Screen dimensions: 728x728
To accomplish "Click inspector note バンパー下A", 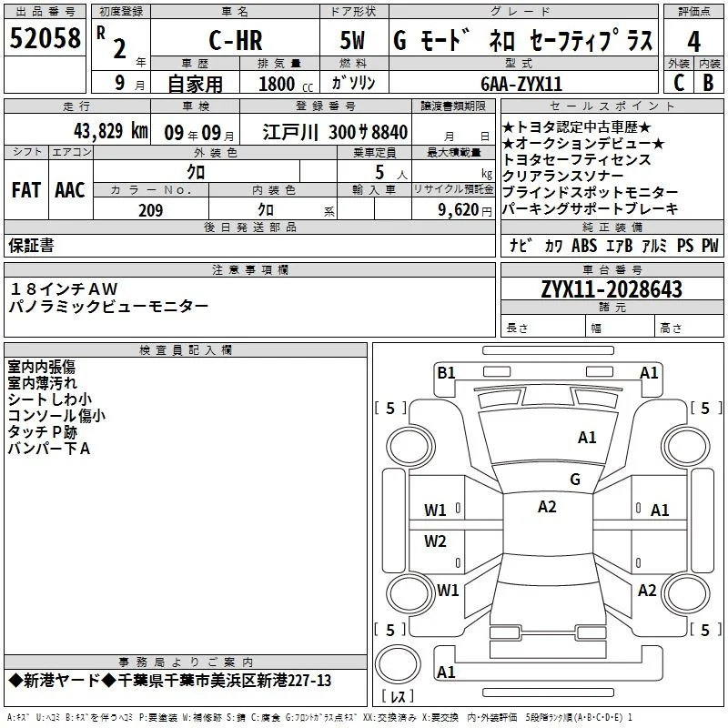I will [49, 449].
